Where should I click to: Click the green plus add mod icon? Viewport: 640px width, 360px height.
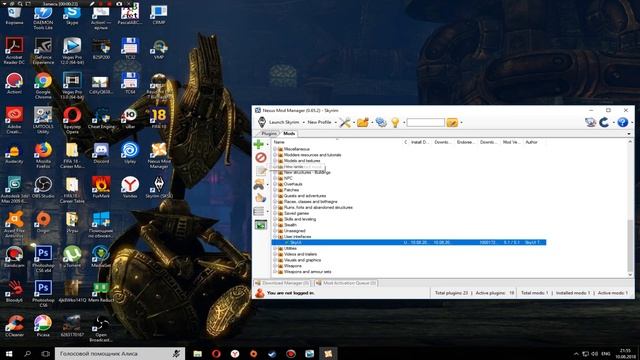(x=258, y=144)
